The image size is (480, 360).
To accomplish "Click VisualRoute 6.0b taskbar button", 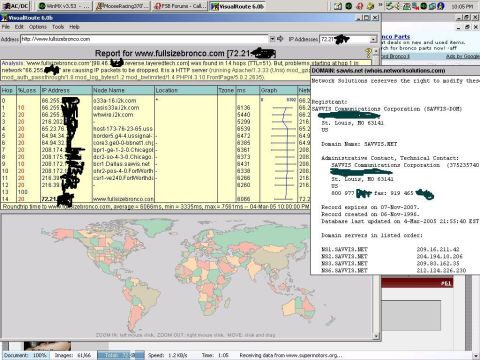I will point(238,6).
